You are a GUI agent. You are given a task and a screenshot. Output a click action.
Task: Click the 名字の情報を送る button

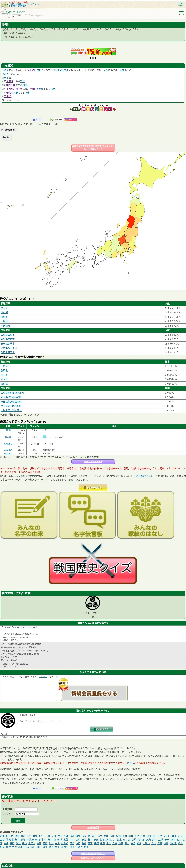click(9, 130)
